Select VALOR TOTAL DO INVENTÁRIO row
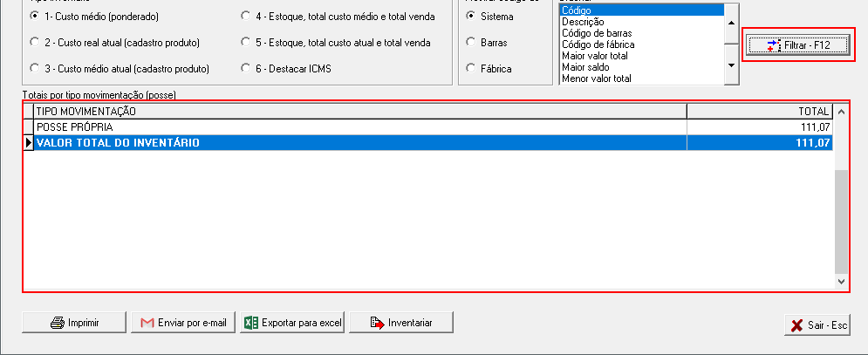The width and height of the screenshot is (868, 355). tap(427, 143)
